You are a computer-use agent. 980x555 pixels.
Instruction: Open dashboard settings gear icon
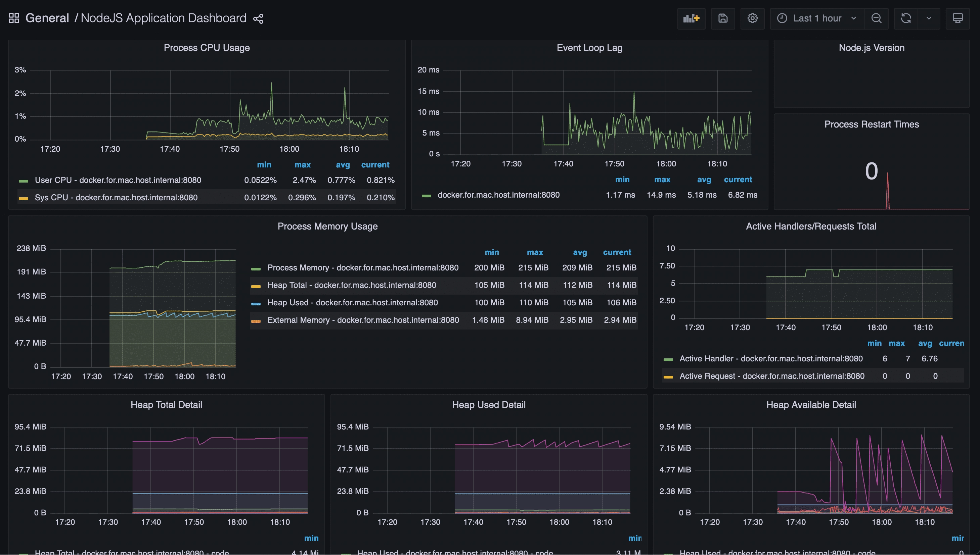coord(752,18)
